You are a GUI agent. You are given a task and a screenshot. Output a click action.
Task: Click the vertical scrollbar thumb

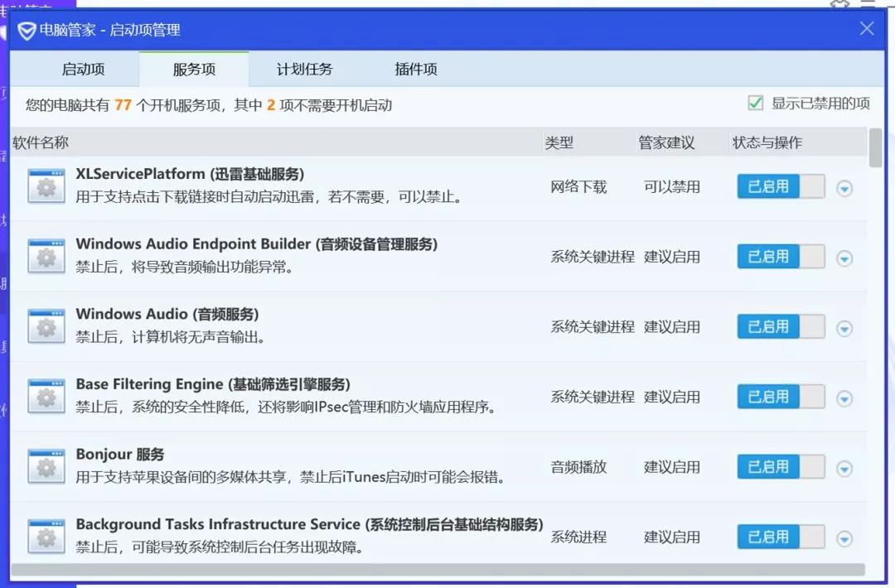tap(875, 147)
